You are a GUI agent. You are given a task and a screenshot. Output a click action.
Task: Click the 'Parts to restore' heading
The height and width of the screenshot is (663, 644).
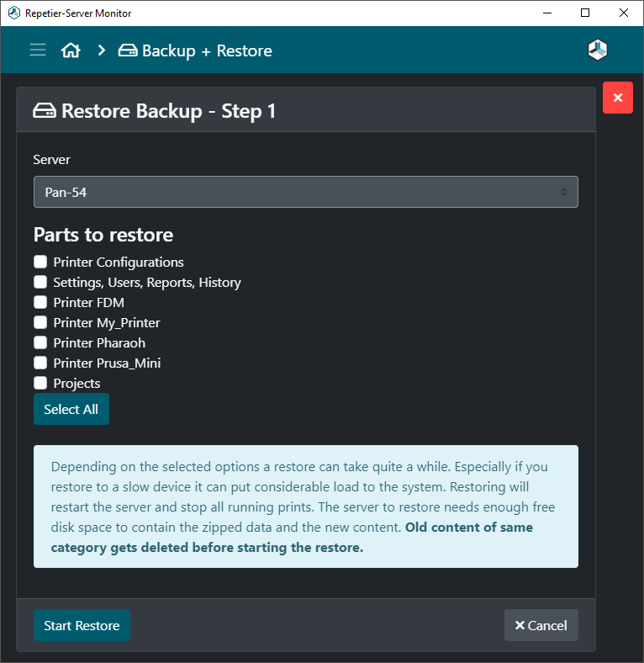[x=103, y=235]
